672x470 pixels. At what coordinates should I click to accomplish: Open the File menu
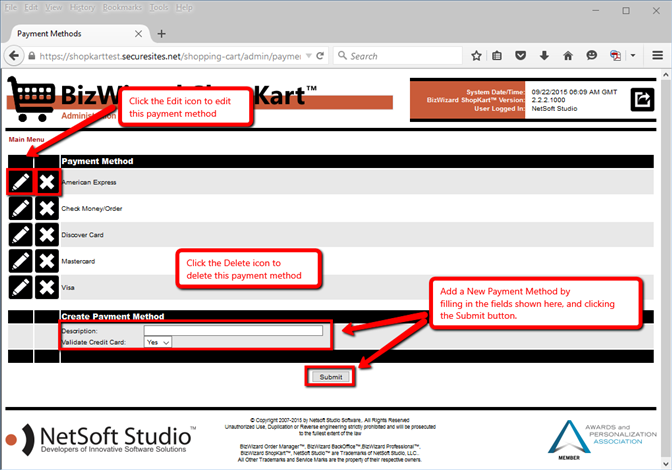click(11, 8)
